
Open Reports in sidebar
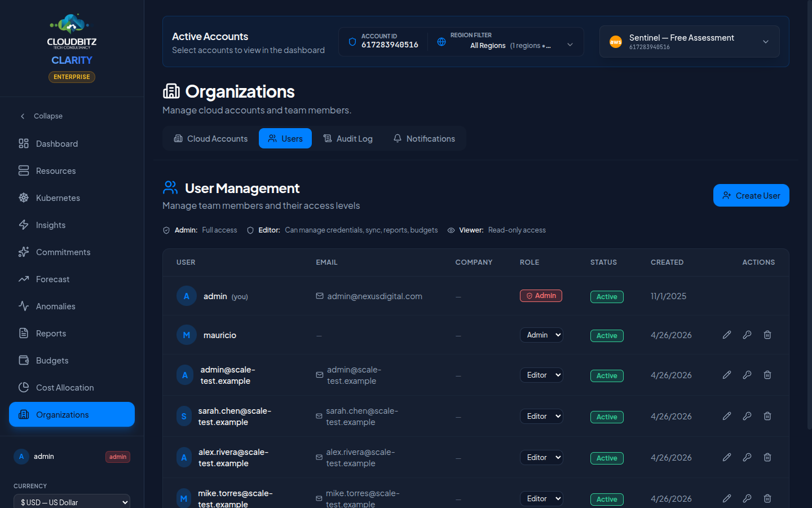(x=72, y=334)
